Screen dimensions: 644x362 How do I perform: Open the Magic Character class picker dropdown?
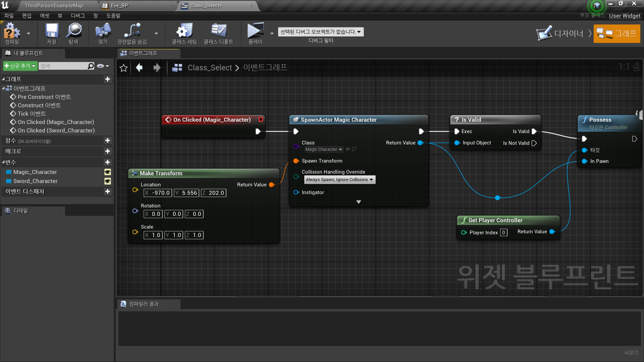coord(323,149)
